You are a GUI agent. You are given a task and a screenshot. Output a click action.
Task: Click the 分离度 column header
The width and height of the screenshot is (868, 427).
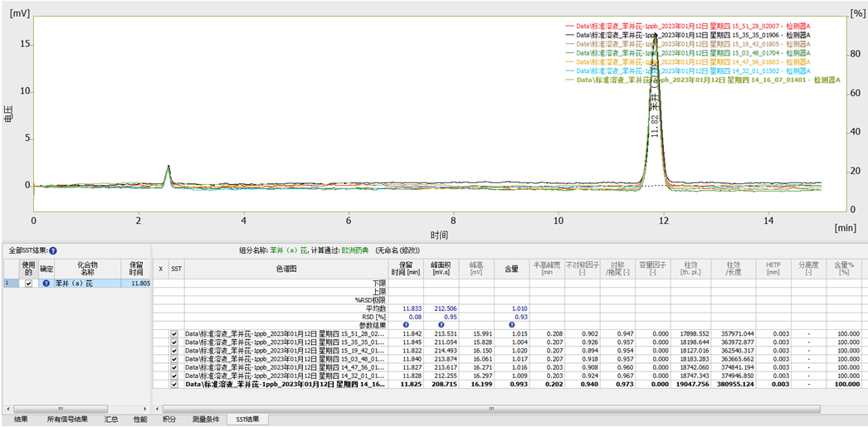[808, 269]
